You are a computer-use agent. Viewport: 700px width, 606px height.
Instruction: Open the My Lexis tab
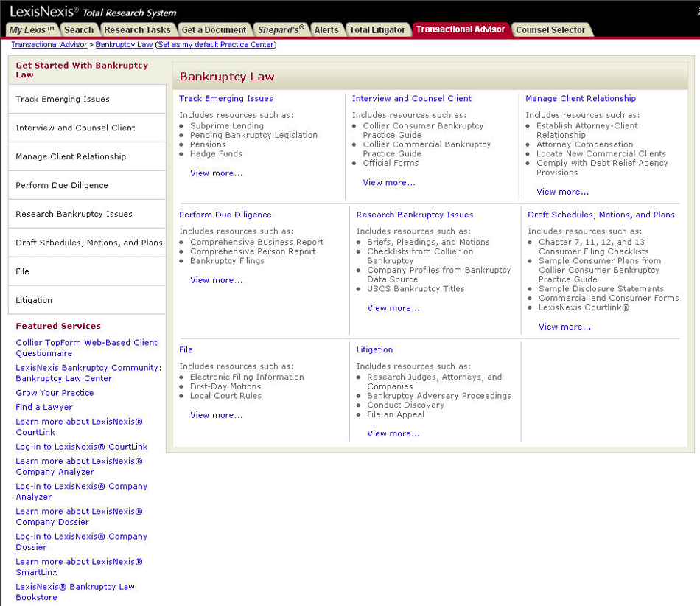(x=32, y=29)
